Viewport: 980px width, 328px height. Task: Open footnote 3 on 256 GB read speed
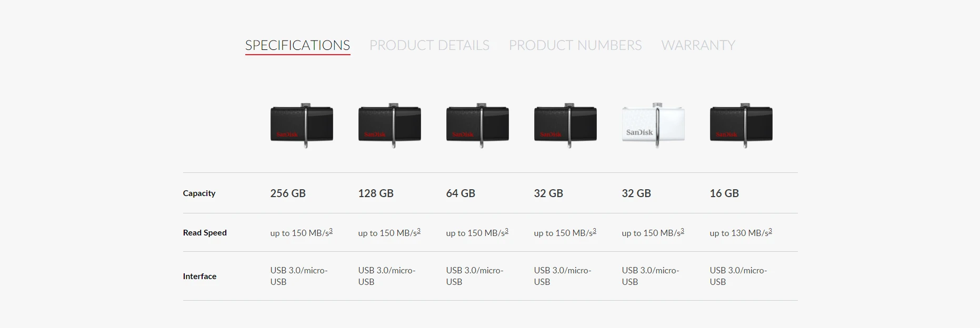point(331,231)
